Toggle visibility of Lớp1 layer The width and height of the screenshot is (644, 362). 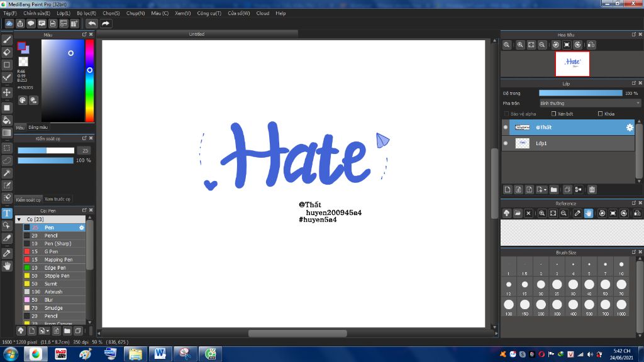506,143
